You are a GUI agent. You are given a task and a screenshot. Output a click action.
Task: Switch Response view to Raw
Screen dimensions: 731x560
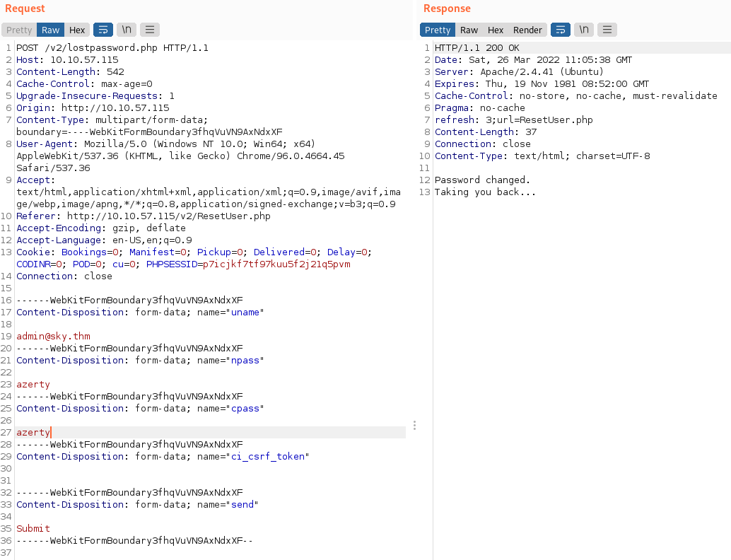click(469, 30)
